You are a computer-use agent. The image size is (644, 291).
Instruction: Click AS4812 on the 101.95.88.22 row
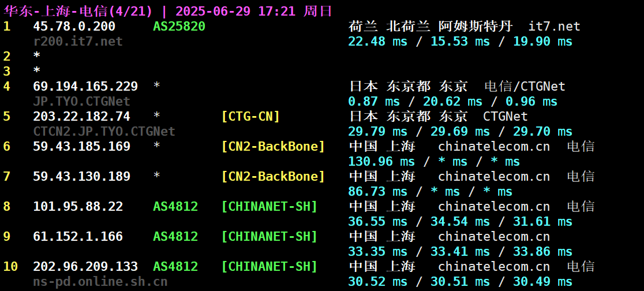[x=175, y=206]
